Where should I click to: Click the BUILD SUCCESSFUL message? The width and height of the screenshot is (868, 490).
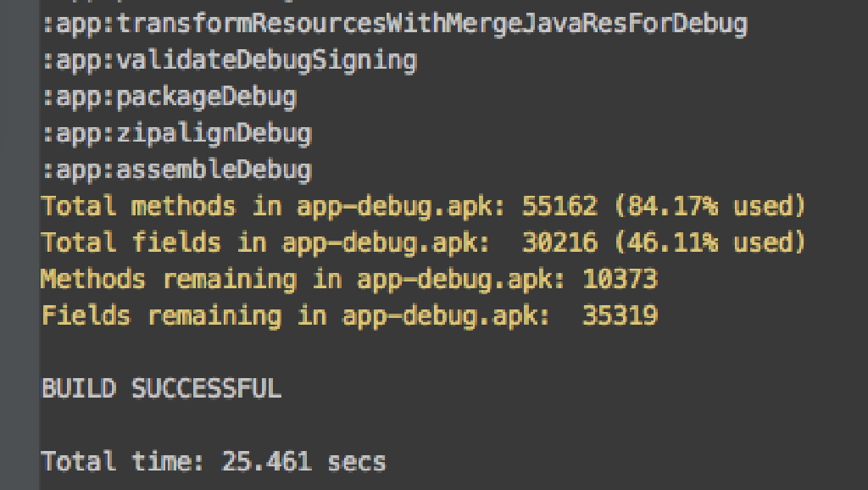coord(161,389)
